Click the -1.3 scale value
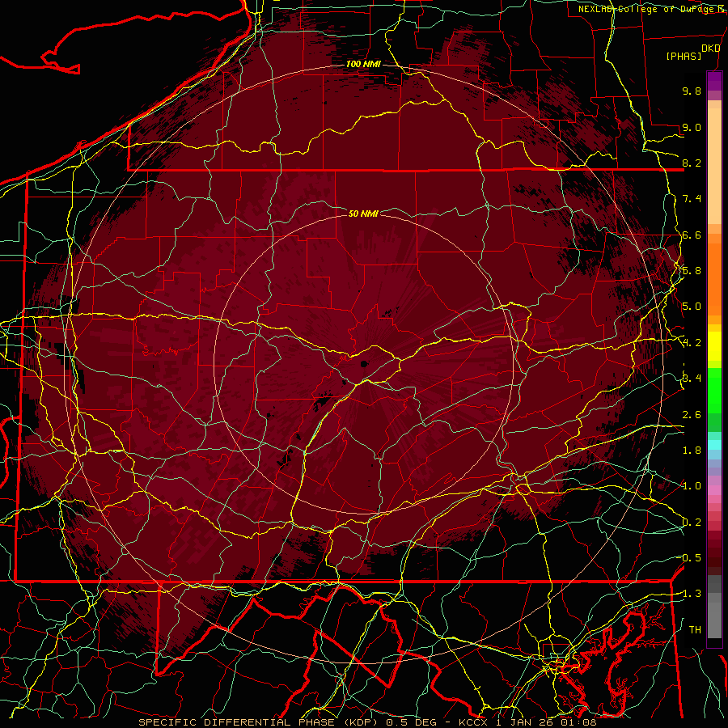The height and width of the screenshot is (728, 728). [692, 594]
